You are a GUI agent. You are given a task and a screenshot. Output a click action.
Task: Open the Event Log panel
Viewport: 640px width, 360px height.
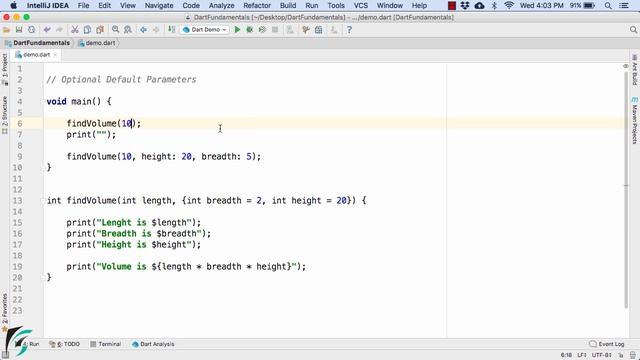pyautogui.click(x=607, y=344)
